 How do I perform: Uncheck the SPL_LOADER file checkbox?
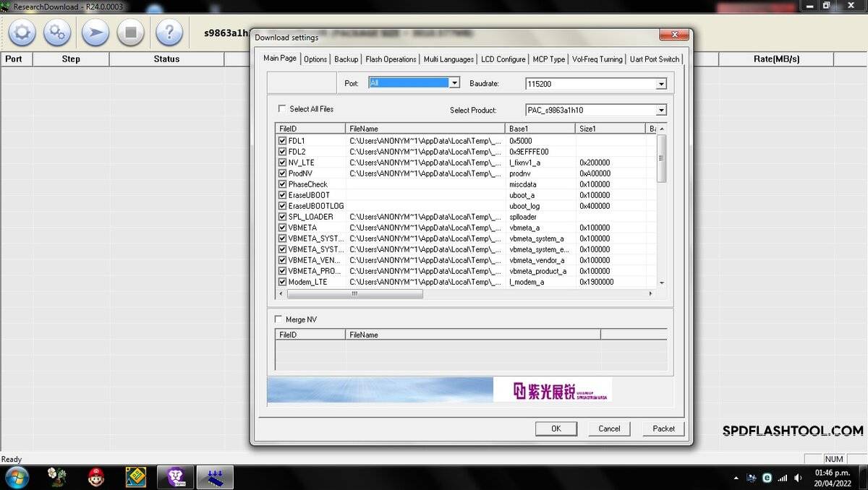click(x=282, y=217)
